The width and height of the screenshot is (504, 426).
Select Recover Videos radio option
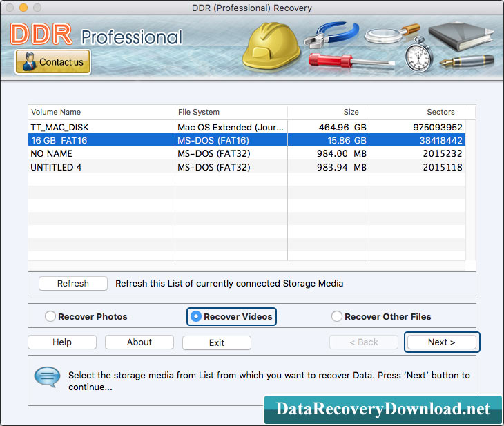(x=231, y=316)
